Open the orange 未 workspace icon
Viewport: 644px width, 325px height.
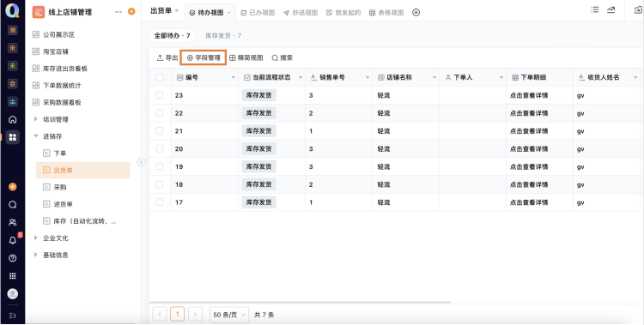tap(13, 48)
